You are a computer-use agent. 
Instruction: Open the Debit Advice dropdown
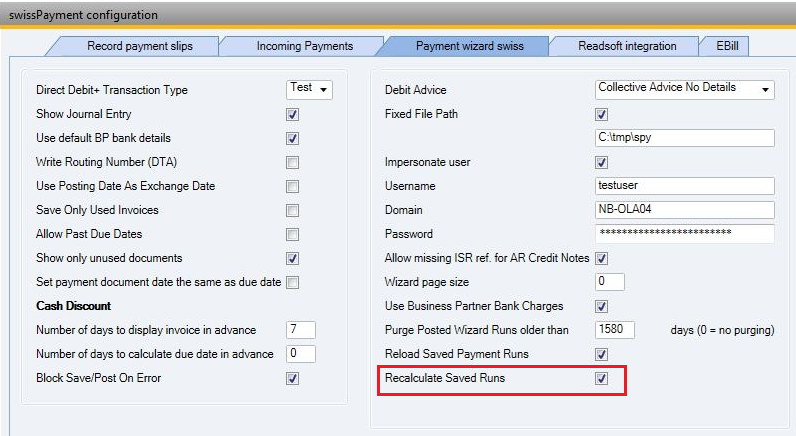tap(684, 89)
